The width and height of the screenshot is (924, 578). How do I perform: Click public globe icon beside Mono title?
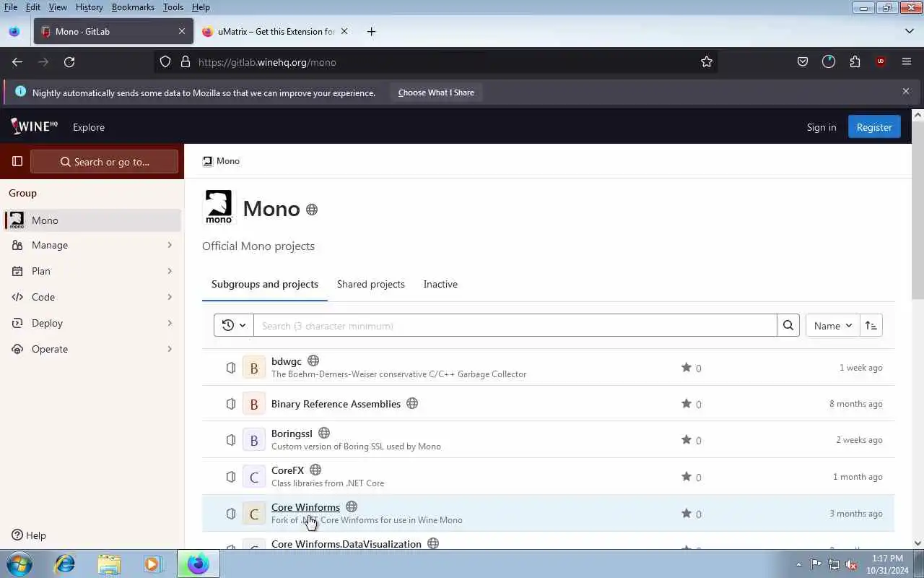312,210
